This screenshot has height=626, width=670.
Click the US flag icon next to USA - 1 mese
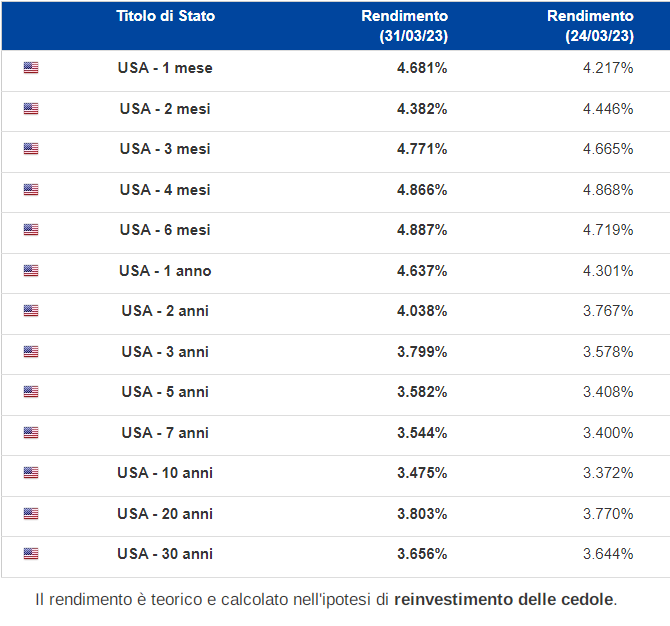click(31, 68)
